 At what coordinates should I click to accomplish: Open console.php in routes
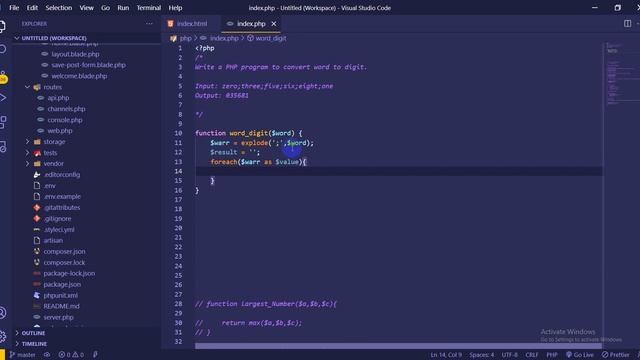click(64, 120)
